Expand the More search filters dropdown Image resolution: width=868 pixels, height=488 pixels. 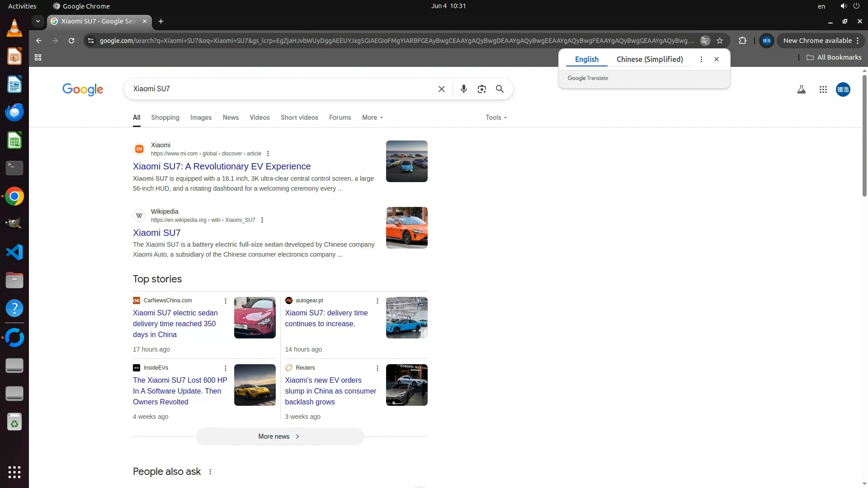tap(372, 117)
